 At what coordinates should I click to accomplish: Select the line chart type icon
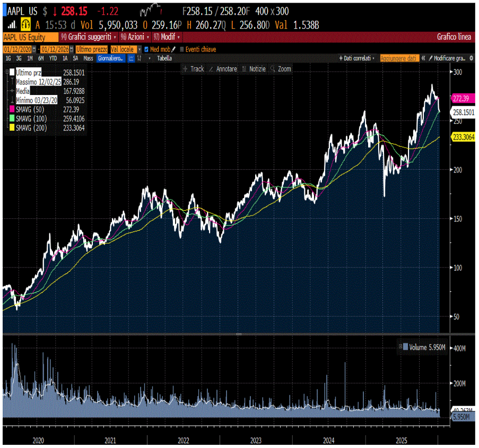[131, 58]
